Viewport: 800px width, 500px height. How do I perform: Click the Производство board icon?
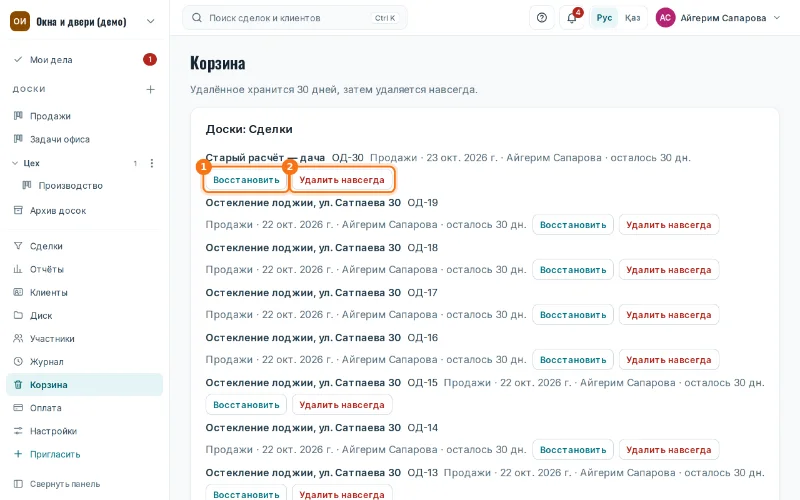tap(27, 185)
